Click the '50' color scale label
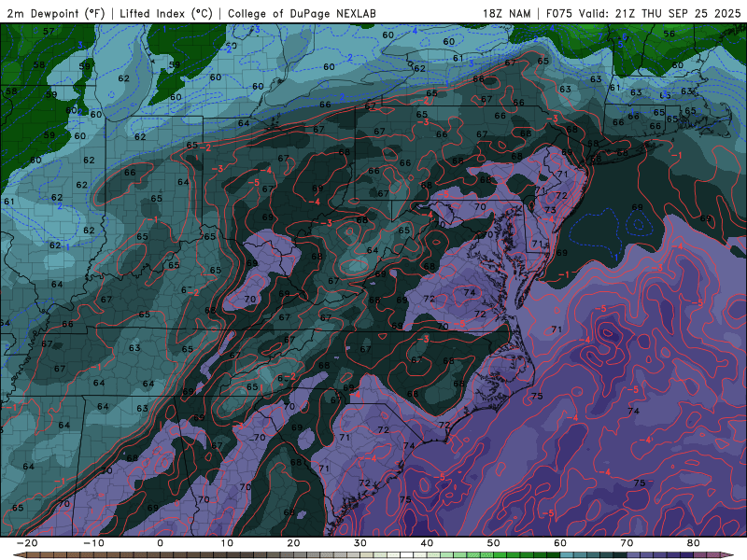This screenshot has height=560, width=747. click(494, 543)
